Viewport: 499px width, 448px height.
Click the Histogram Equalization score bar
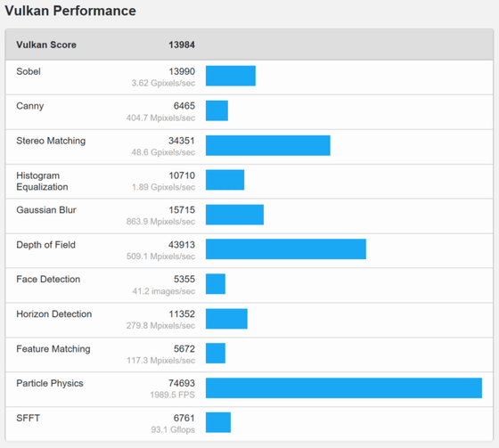click(225, 180)
